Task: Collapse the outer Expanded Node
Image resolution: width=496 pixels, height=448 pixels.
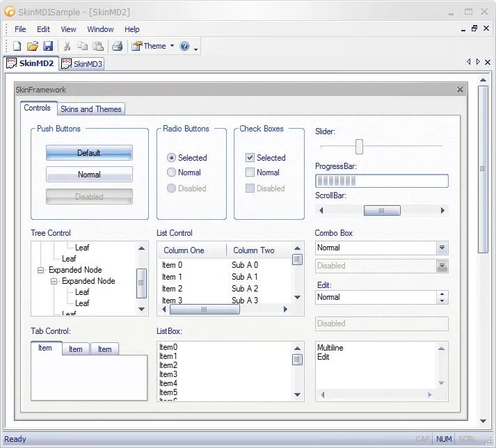Action: [x=40, y=270]
